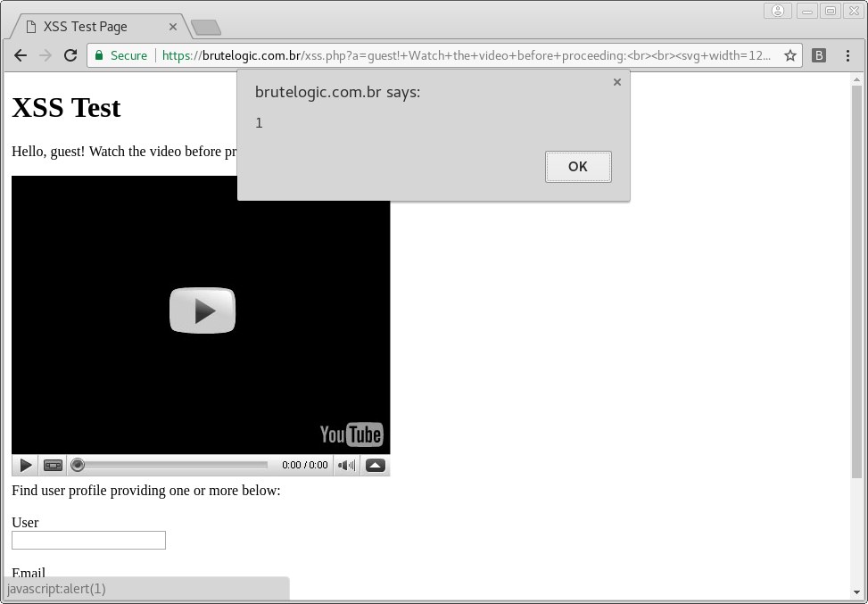The image size is (868, 604).
Task: Open Chrome's three-dot menu
Action: coord(847,55)
